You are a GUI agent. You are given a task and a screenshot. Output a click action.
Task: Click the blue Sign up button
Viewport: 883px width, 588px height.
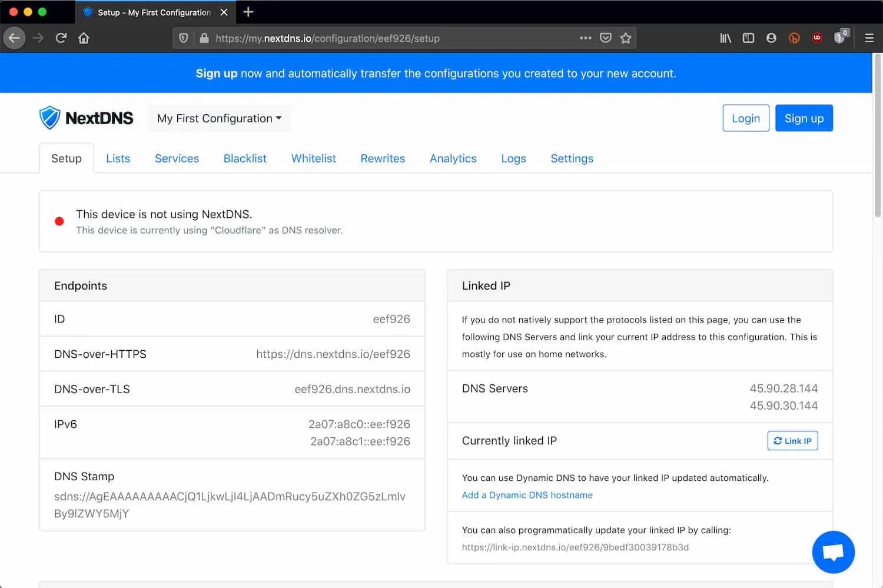tap(804, 118)
